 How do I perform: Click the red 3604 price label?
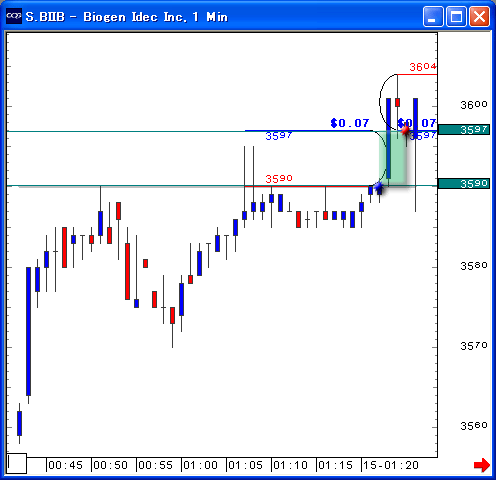pos(423,67)
